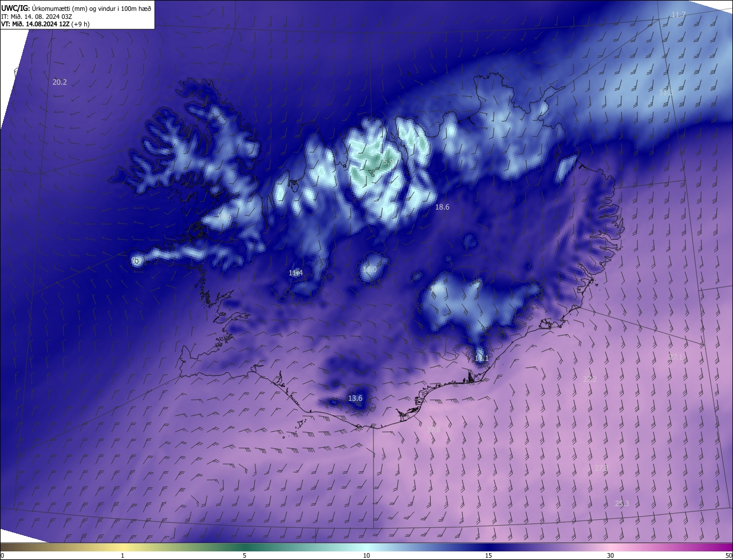Click the value label 27.8 off the south coast

point(434,430)
